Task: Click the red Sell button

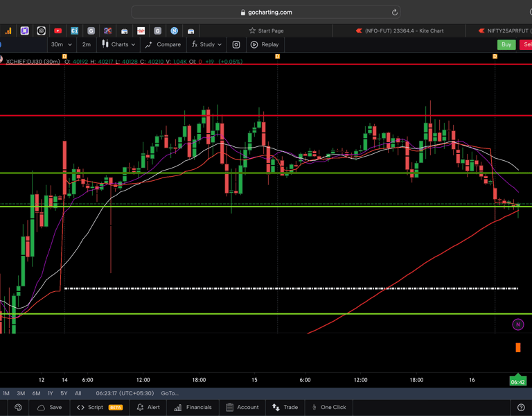Action: (x=526, y=44)
